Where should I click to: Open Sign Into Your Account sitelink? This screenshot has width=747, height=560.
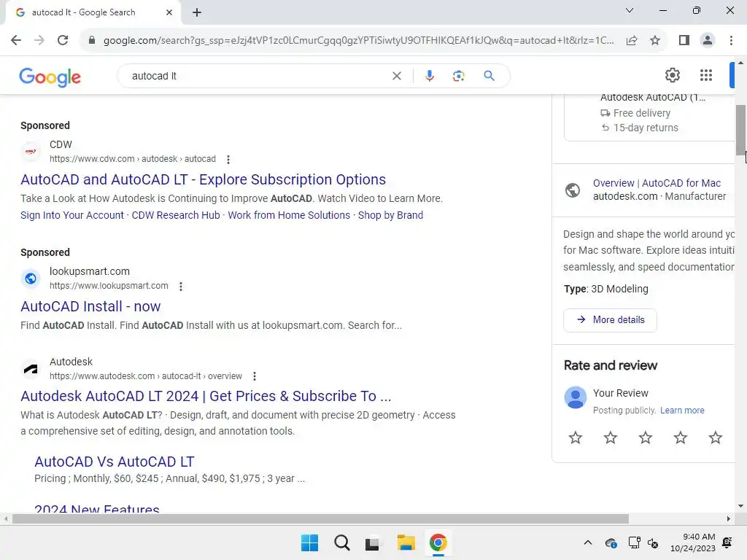(72, 215)
